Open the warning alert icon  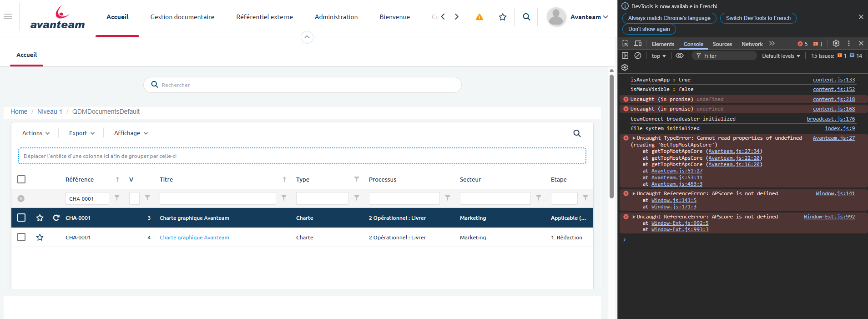point(479,17)
